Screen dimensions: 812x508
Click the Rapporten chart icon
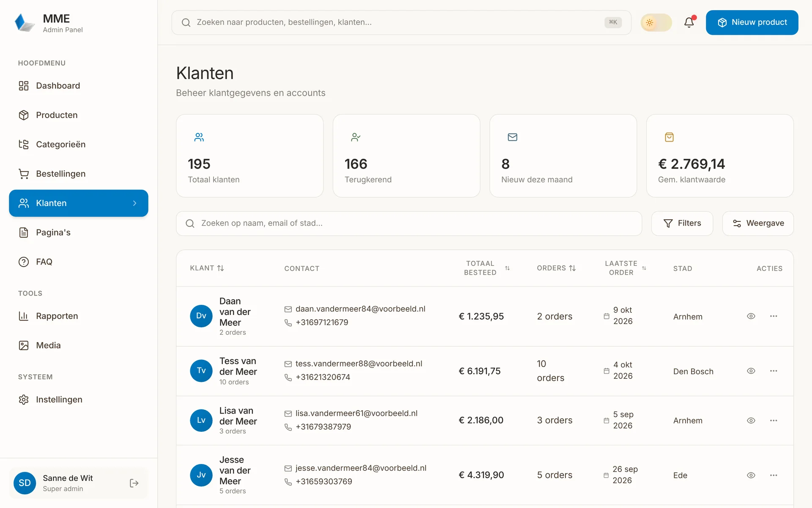(24, 316)
